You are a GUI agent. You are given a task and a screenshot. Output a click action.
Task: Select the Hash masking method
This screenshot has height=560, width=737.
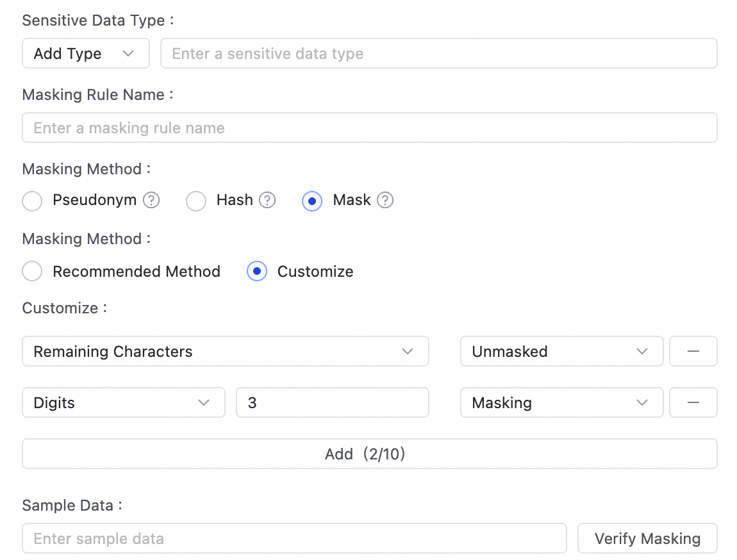pyautogui.click(x=196, y=201)
